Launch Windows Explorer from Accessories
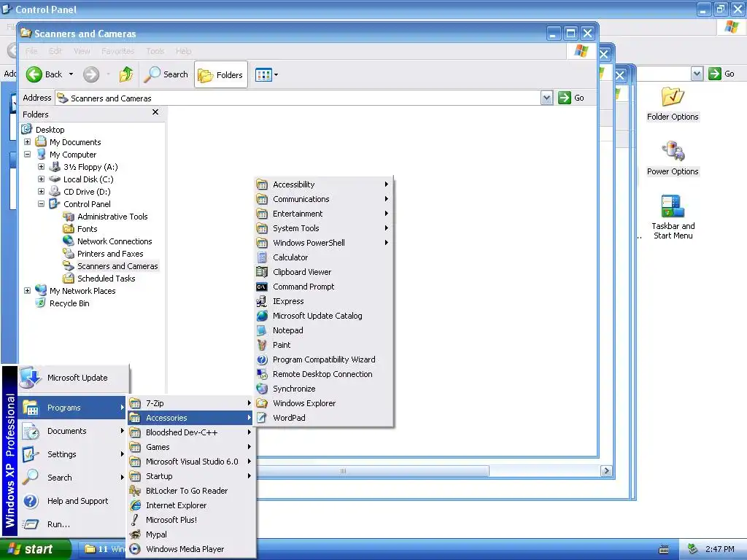This screenshot has height=560, width=747. [x=324, y=403]
